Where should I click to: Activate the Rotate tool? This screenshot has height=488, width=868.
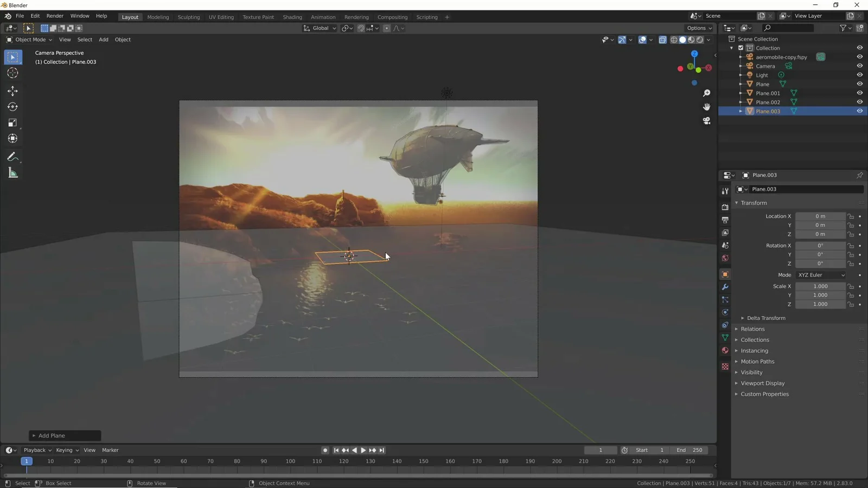(12, 107)
